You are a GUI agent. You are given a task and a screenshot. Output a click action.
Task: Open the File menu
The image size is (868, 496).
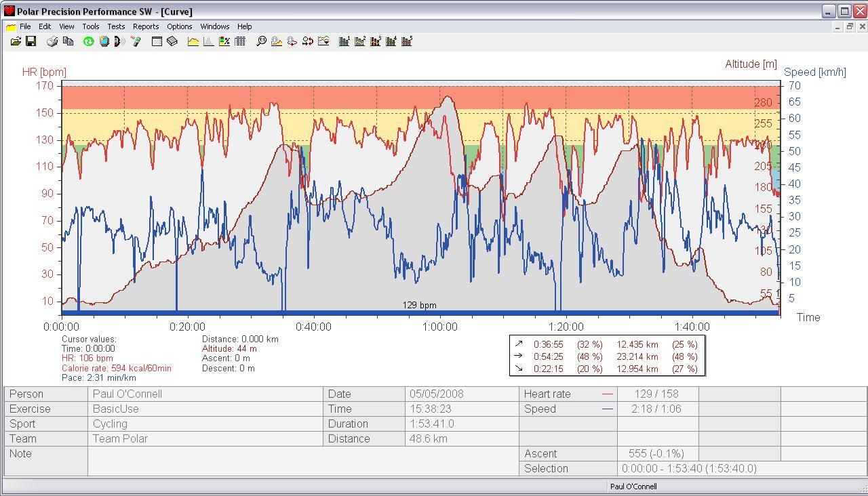25,26
